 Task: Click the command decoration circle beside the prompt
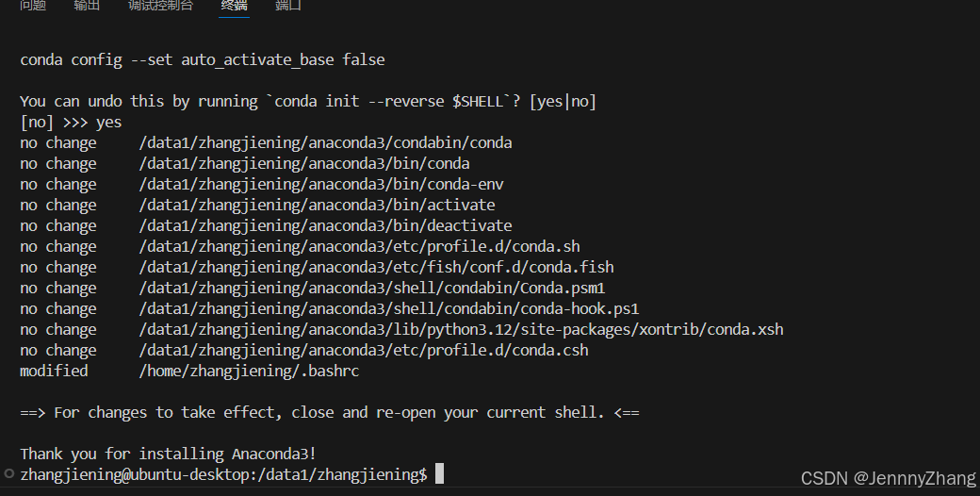click(x=8, y=473)
